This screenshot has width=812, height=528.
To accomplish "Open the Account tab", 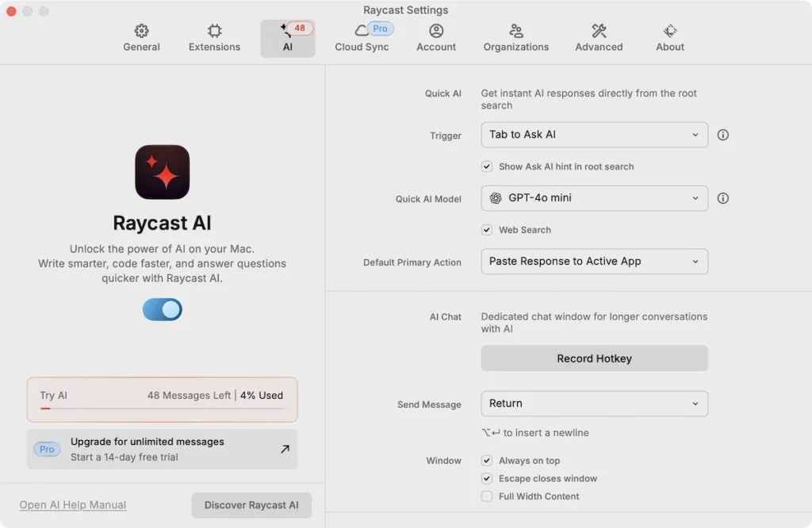I will pos(436,38).
